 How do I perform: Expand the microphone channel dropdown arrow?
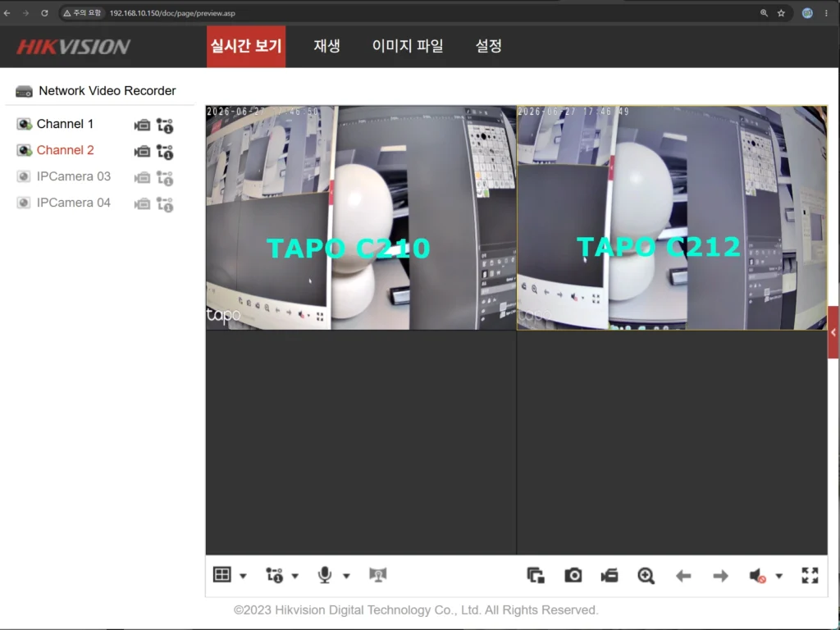pos(346,577)
